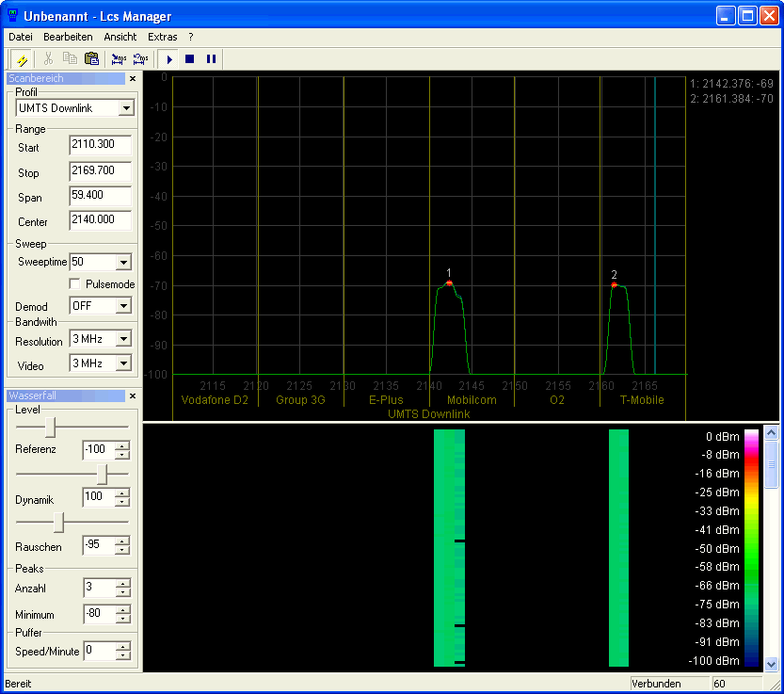Click the Referenz value field
Viewport: 784px width, 694px height.
[x=99, y=450]
